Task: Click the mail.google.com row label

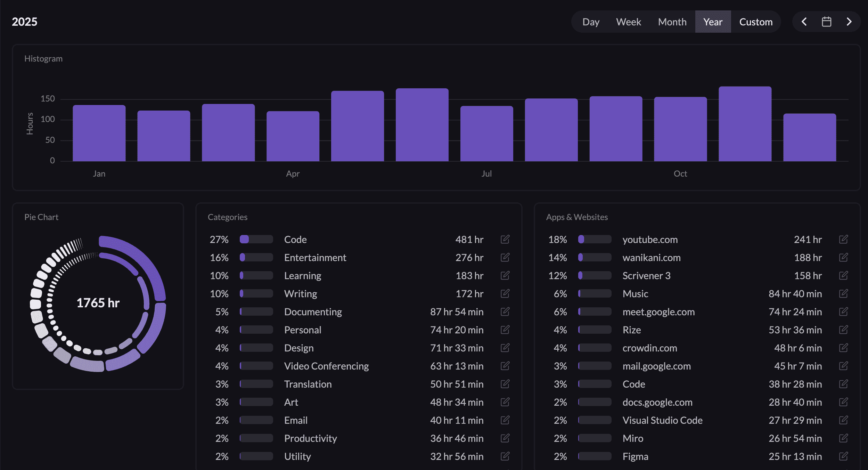Action: coord(656,366)
